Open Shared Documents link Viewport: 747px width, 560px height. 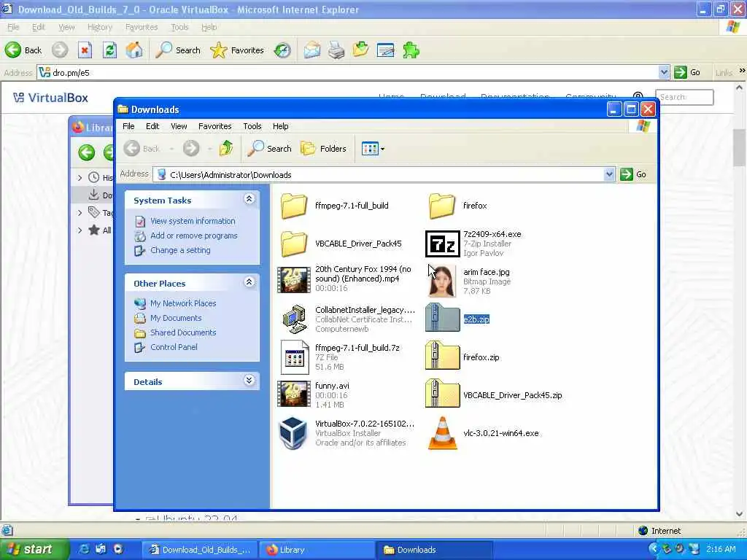pyautogui.click(x=183, y=332)
